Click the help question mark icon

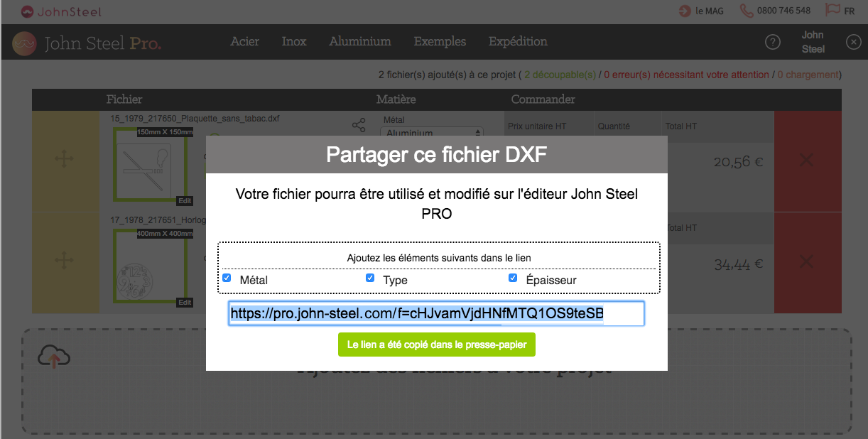773,43
